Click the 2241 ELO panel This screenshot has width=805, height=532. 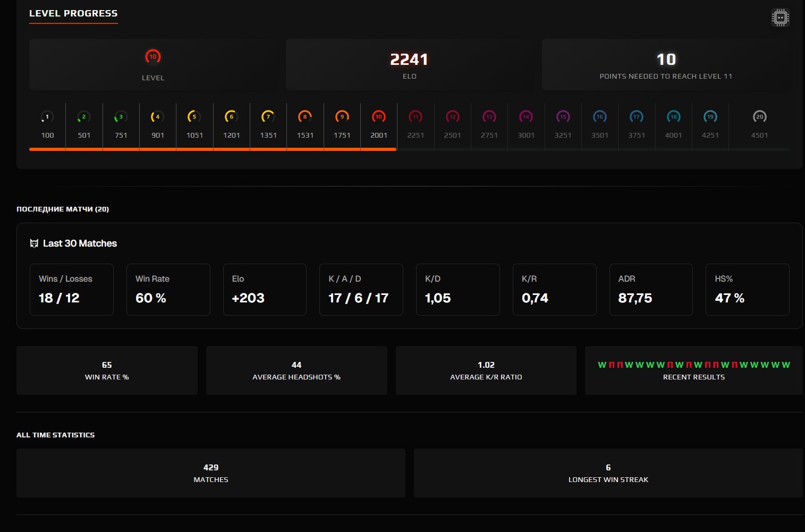(x=409, y=65)
